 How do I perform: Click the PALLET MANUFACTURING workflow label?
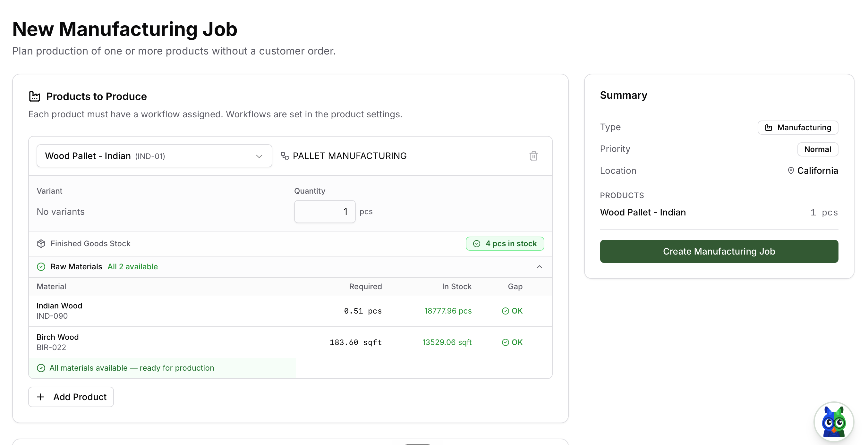[349, 156]
